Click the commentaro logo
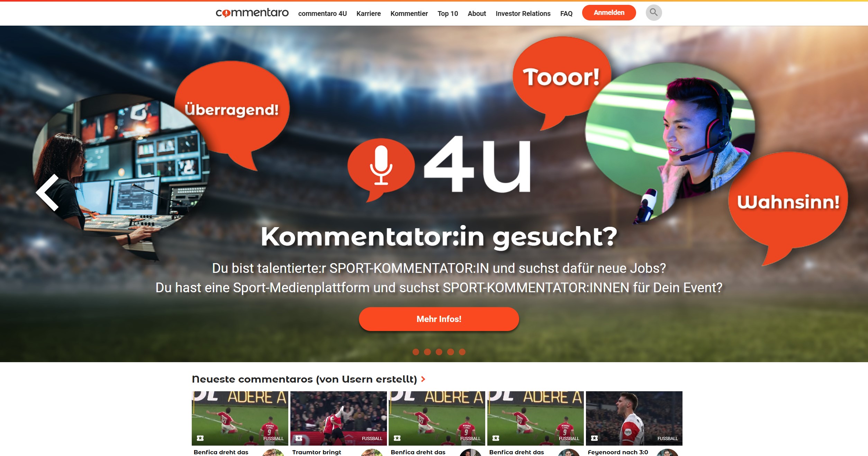Viewport: 868px width, 456px height. coord(252,13)
